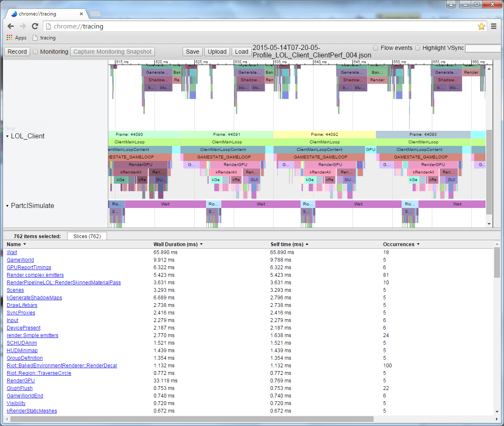Collapse the LOL_Client process track
Image resolution: width=504 pixels, height=426 pixels.
pos(8,136)
